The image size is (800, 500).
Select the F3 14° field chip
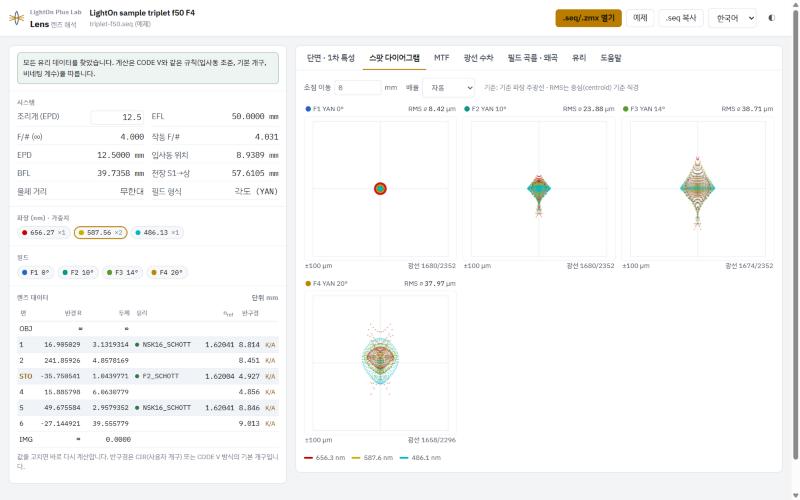point(122,272)
